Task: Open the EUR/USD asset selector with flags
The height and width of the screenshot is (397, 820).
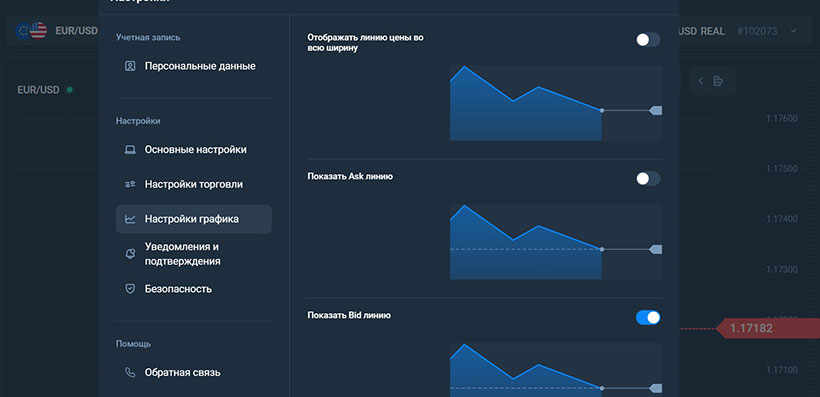Action: click(x=56, y=31)
